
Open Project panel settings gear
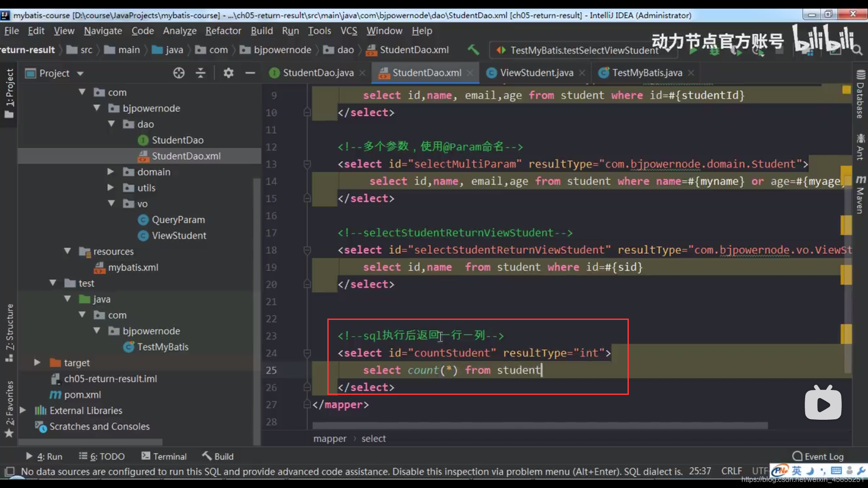tap(228, 73)
